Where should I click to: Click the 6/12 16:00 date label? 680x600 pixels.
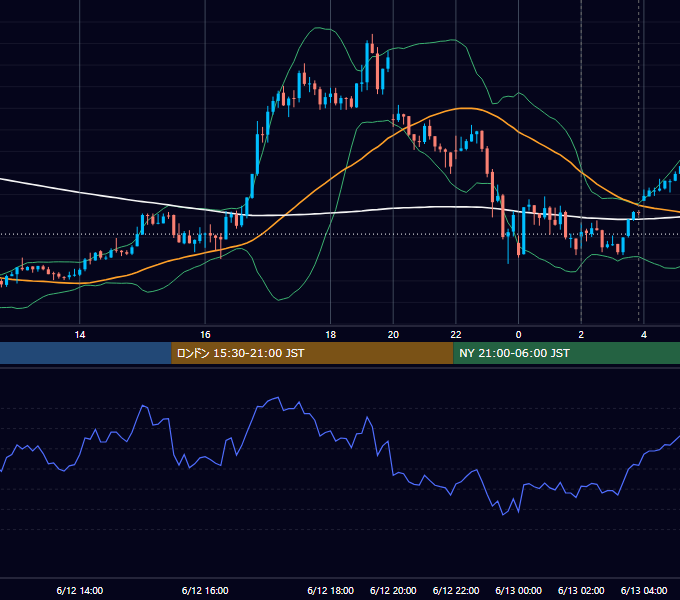(x=205, y=591)
